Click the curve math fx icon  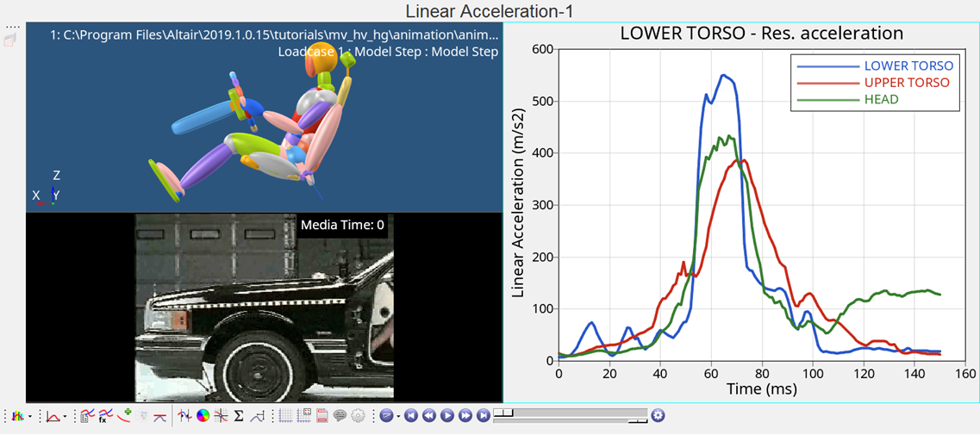pyautogui.click(x=105, y=416)
